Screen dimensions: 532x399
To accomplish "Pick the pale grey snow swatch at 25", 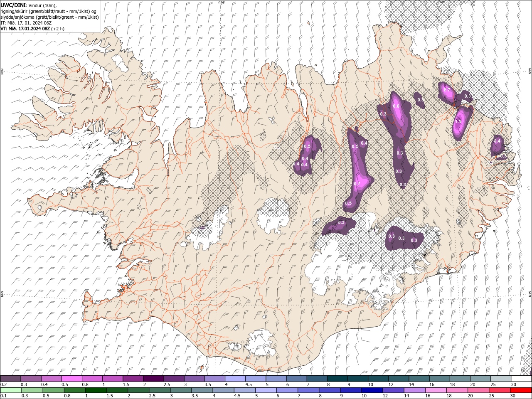I will pyautogui.click(x=501, y=379).
